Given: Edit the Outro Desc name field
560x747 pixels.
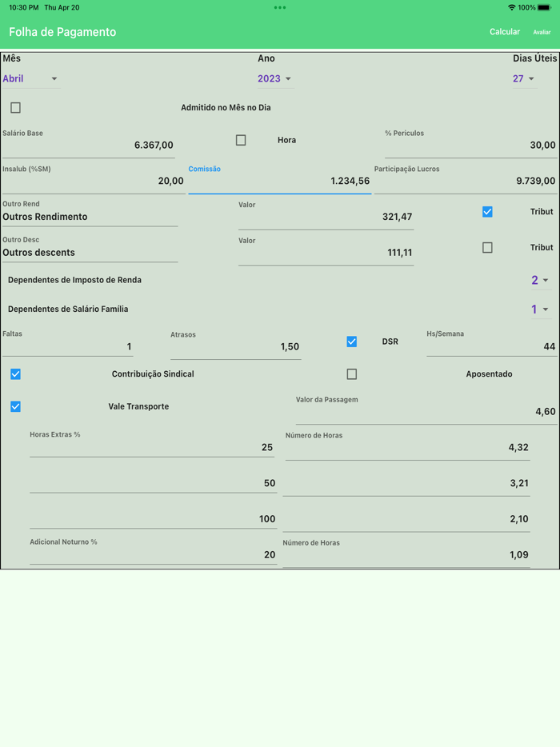Looking at the screenshot, I should coord(90,249).
